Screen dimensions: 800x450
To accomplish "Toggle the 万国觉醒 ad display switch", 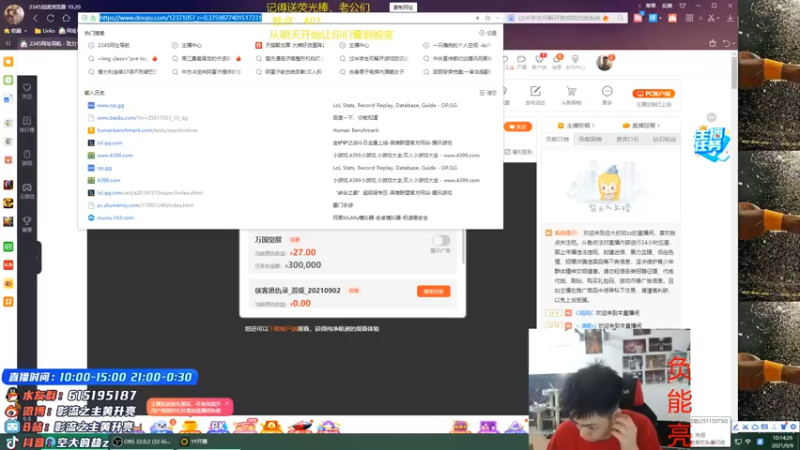I will (x=441, y=240).
